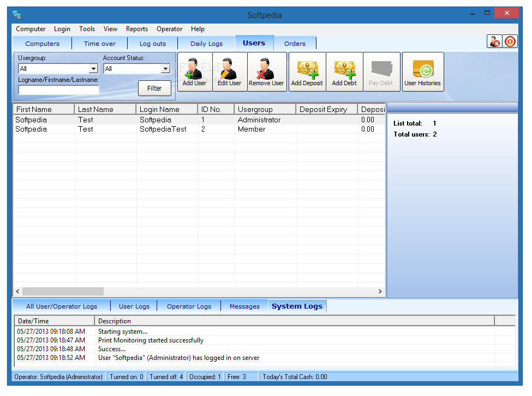This screenshot has height=396, width=532.
Task: Click the Remove User icon
Action: point(267,72)
